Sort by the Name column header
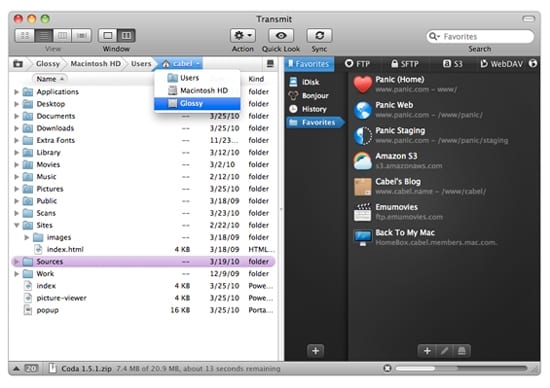550x388 pixels. tap(50, 79)
